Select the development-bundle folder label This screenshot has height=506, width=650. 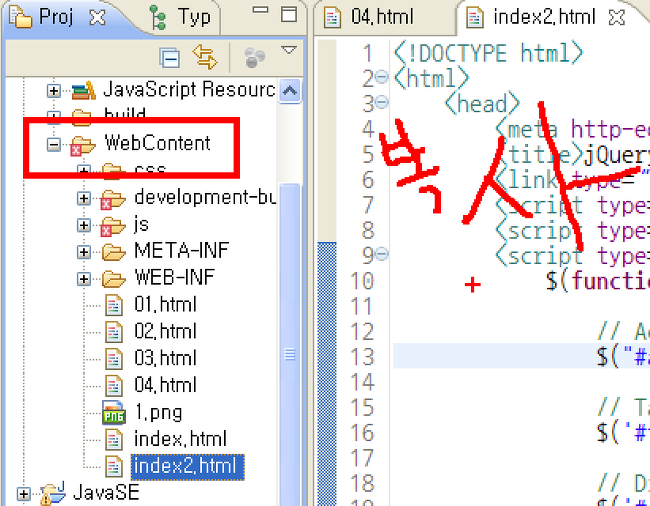pos(205,198)
